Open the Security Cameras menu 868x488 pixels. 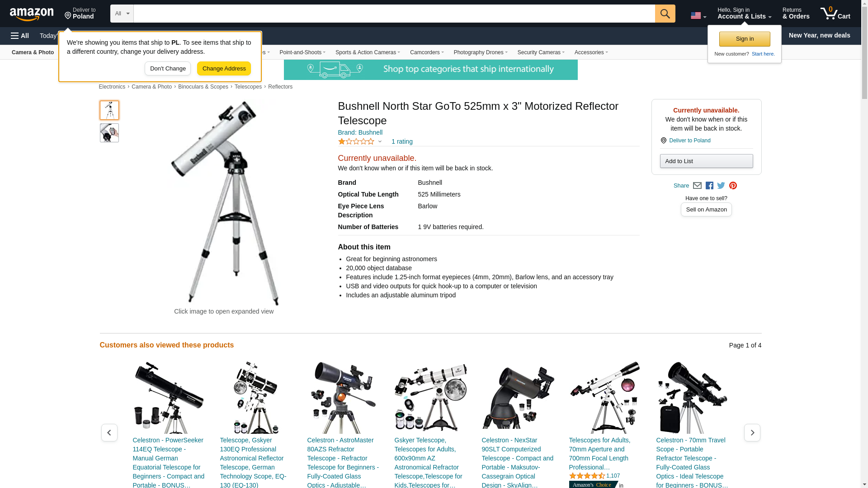click(x=541, y=52)
